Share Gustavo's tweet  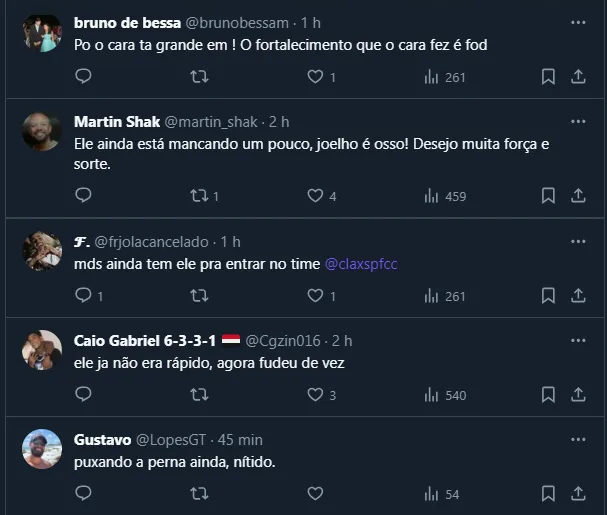578,494
